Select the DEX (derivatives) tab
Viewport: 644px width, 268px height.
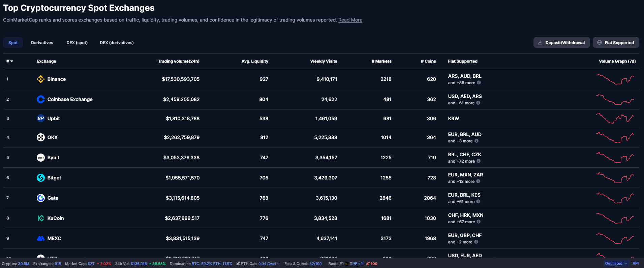(x=117, y=43)
